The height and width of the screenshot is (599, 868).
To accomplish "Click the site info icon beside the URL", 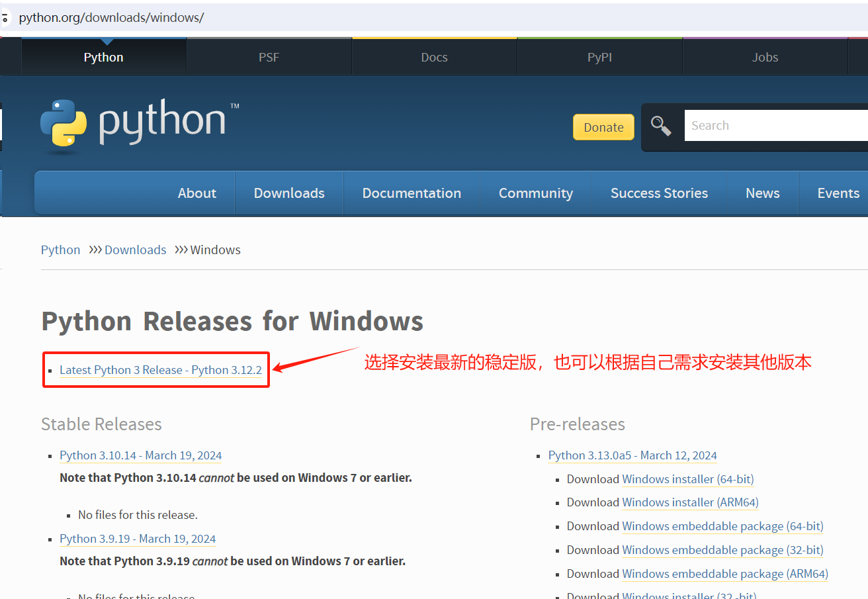I will (5, 18).
